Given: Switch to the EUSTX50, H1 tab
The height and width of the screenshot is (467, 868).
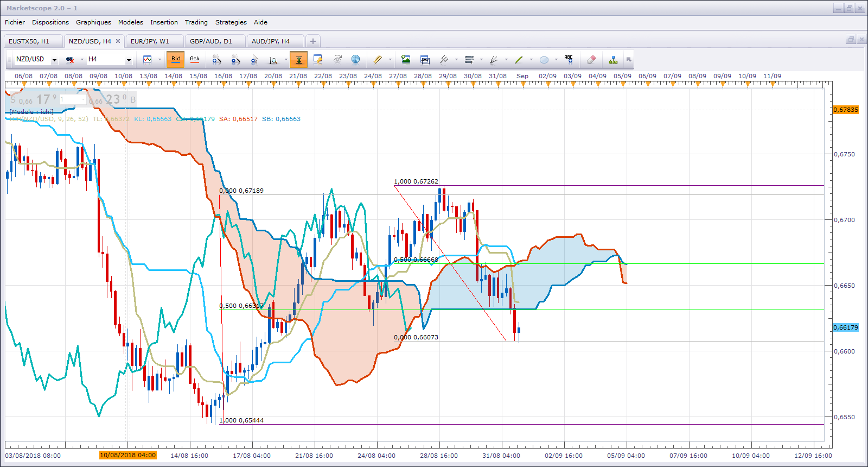Looking at the screenshot, I should 33,41.
